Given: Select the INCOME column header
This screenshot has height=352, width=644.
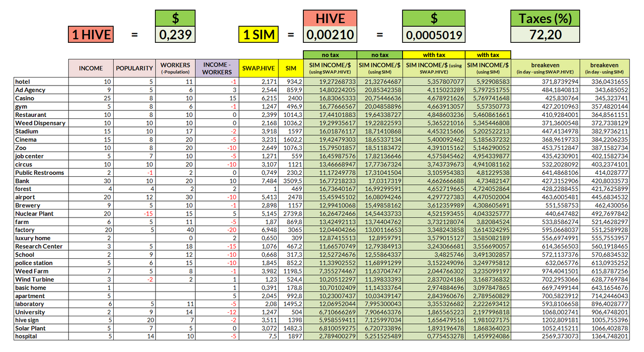Looking at the screenshot, I should click(x=91, y=68).
